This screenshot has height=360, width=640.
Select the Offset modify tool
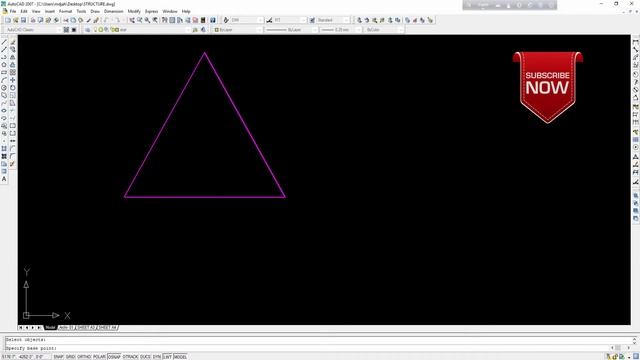coord(13,64)
